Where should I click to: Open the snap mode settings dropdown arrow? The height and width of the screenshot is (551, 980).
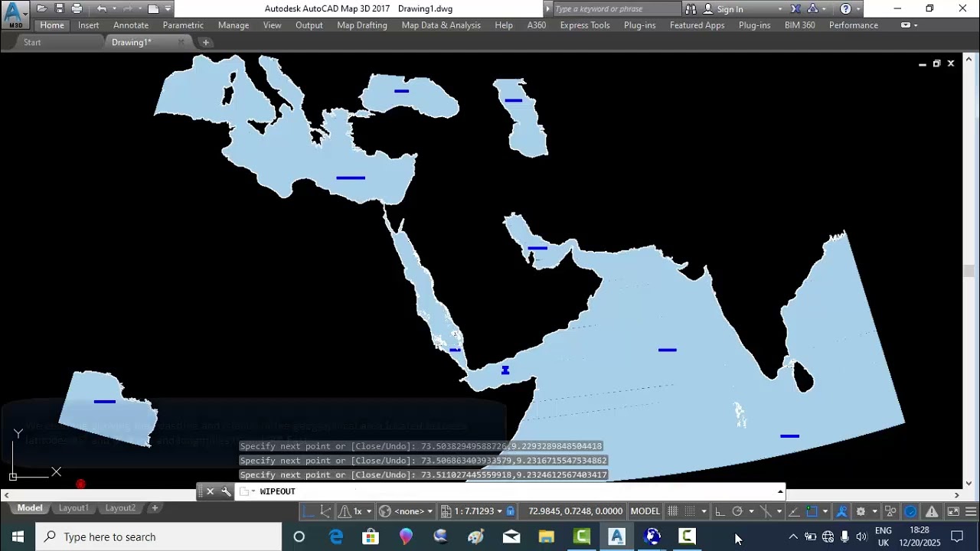[704, 511]
